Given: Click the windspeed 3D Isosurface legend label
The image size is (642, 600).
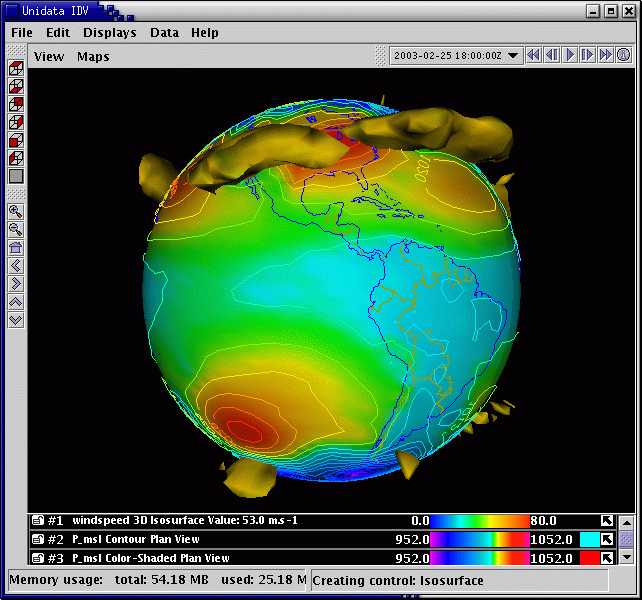Looking at the screenshot, I should (x=184, y=520).
